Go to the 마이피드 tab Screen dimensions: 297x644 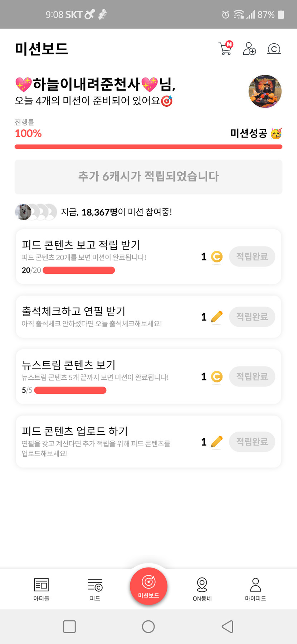255,589
